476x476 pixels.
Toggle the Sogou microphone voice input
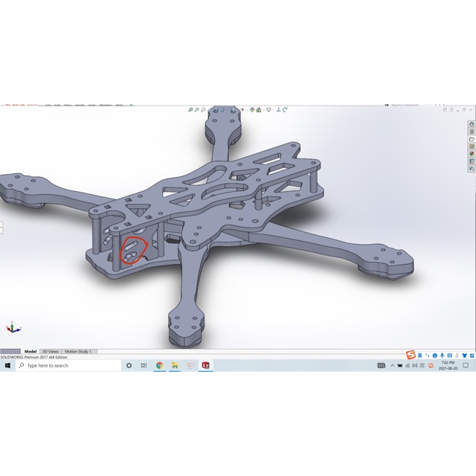tap(442, 354)
